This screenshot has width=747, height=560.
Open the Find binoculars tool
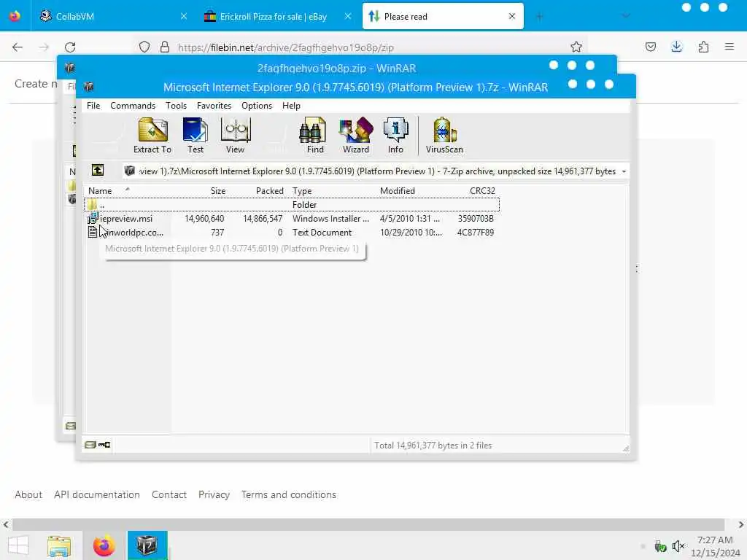click(315, 136)
